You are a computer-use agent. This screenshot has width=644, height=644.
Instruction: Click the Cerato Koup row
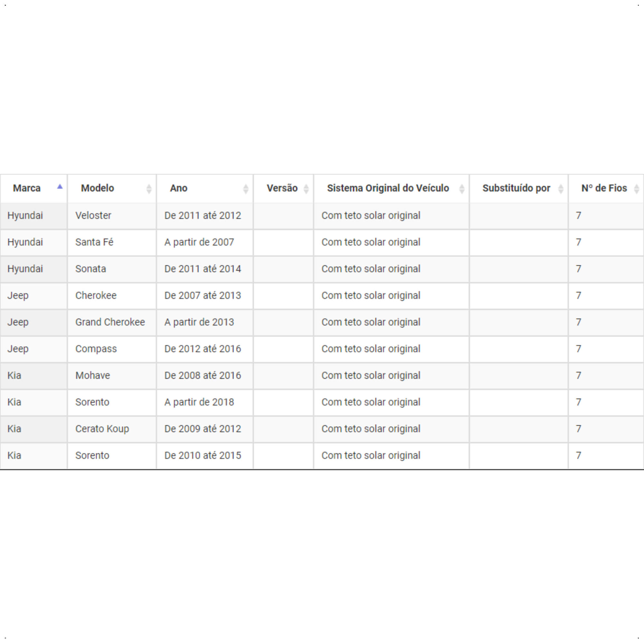pyautogui.click(x=322, y=429)
